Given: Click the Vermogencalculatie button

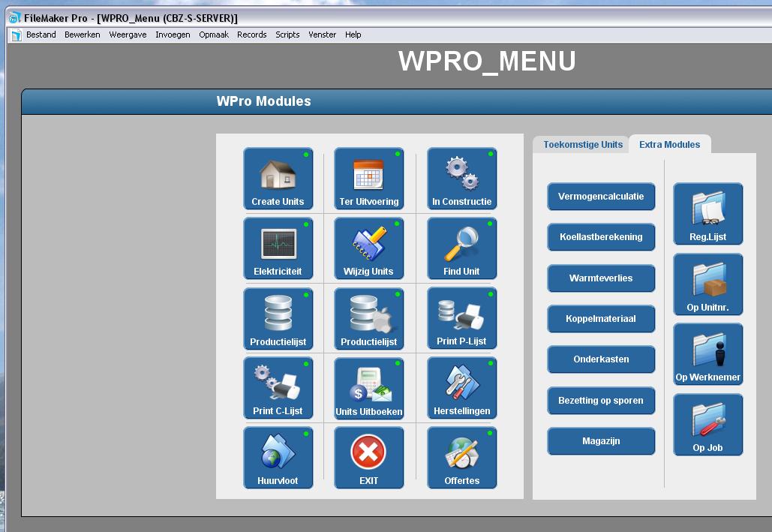Looking at the screenshot, I should [x=601, y=197].
